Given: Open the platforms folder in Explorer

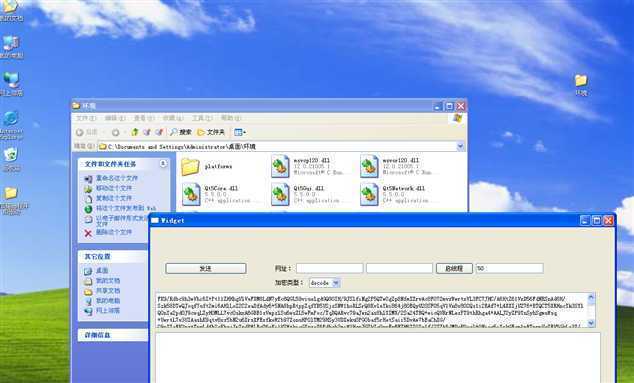Looking at the screenshot, I should [x=190, y=167].
